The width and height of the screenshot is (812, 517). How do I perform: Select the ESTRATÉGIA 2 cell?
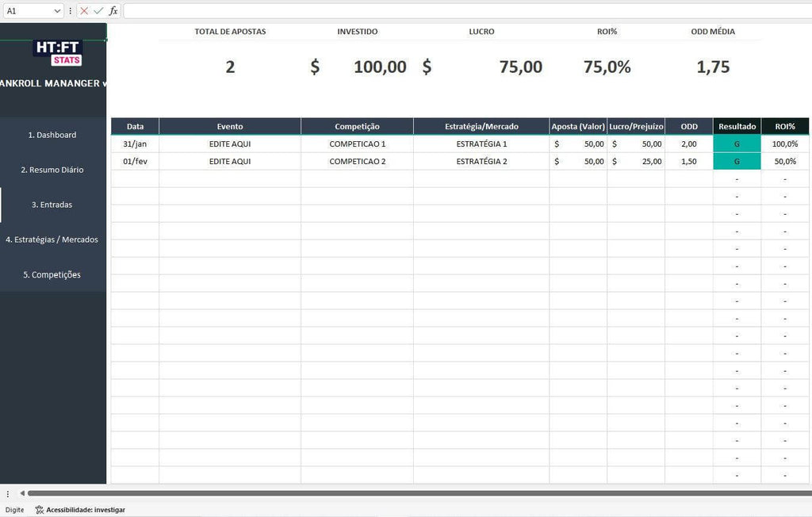point(481,162)
